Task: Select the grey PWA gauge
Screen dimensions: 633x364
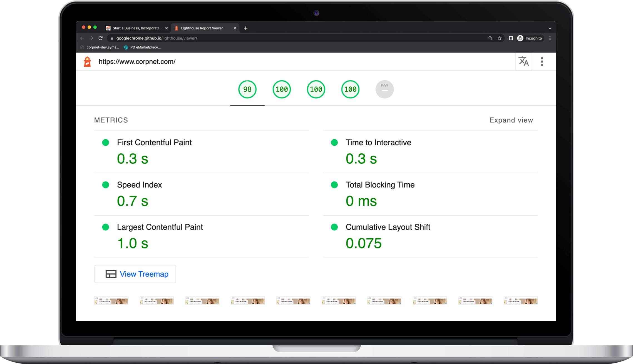Action: click(x=384, y=89)
